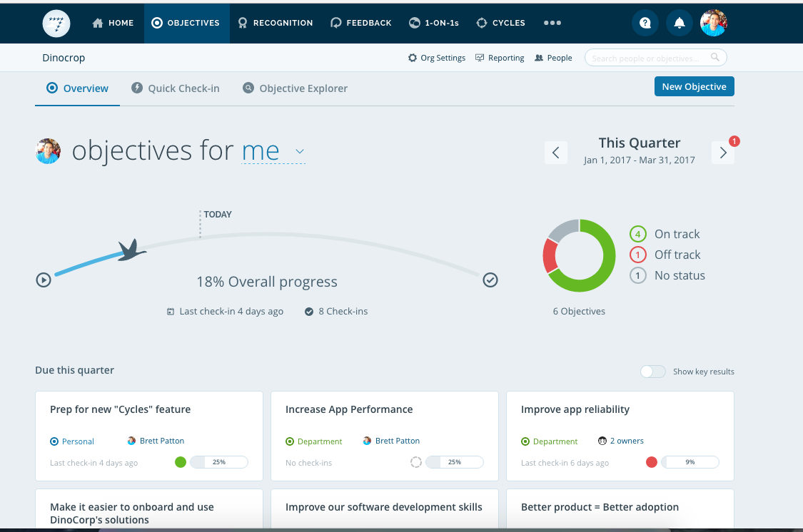Open the more options ellipsis menu
The image size is (803, 532).
552,23
